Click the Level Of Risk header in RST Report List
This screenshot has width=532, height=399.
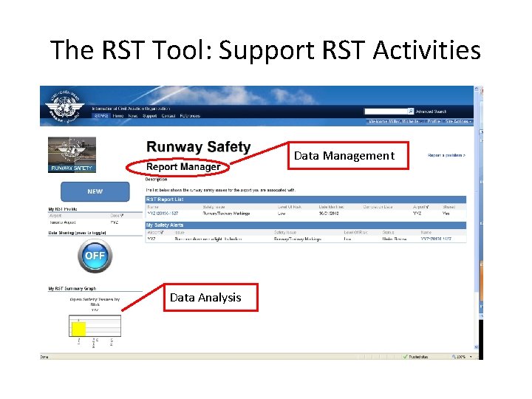(290, 207)
